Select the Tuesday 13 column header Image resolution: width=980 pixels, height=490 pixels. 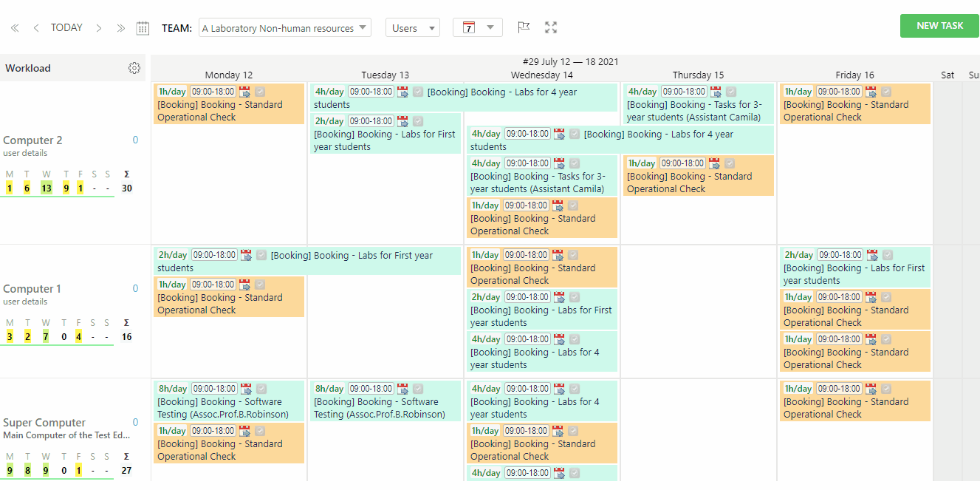385,75
